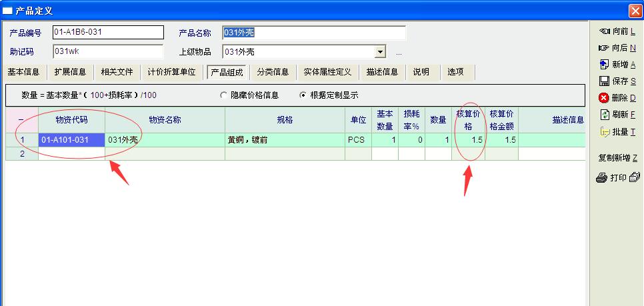Screen dimensions: 644x306
Task: Click the 复制新增 button
Action: coord(617,158)
